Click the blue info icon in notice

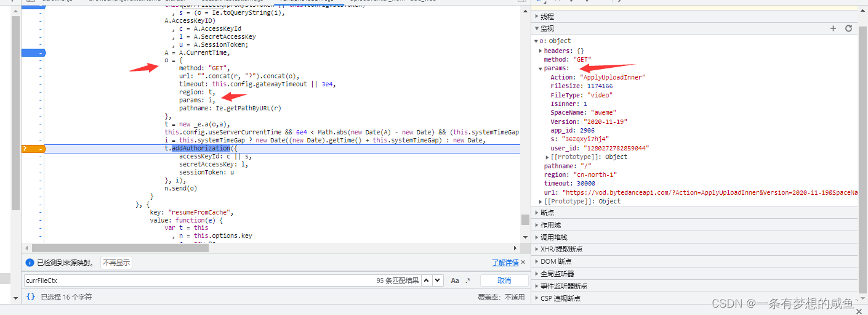click(x=29, y=263)
